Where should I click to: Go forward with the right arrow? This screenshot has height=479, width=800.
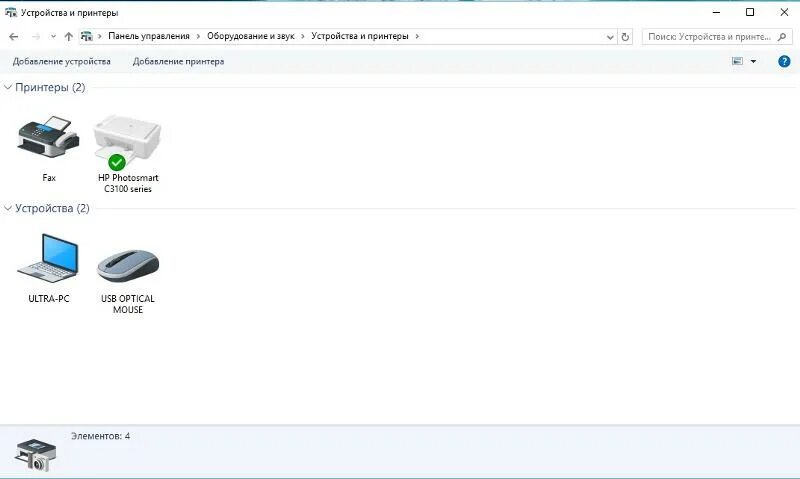36,36
